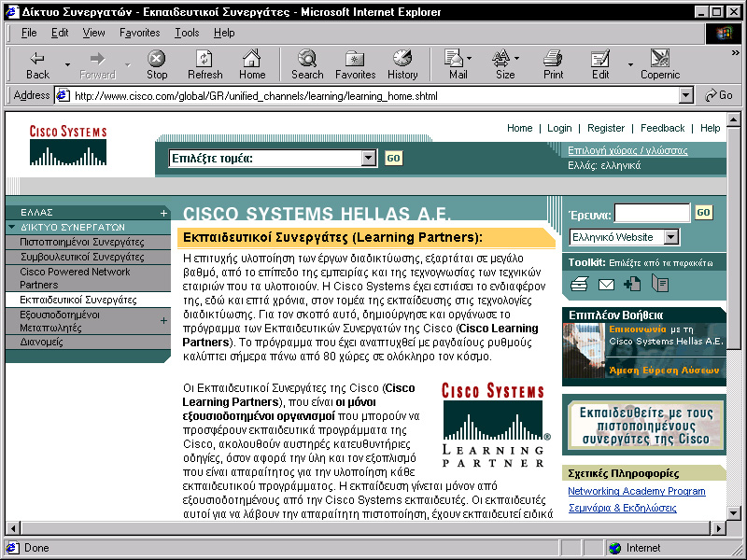Click the Cisco Systems logo at top left
Screen dimensions: 747x560
pos(68,146)
